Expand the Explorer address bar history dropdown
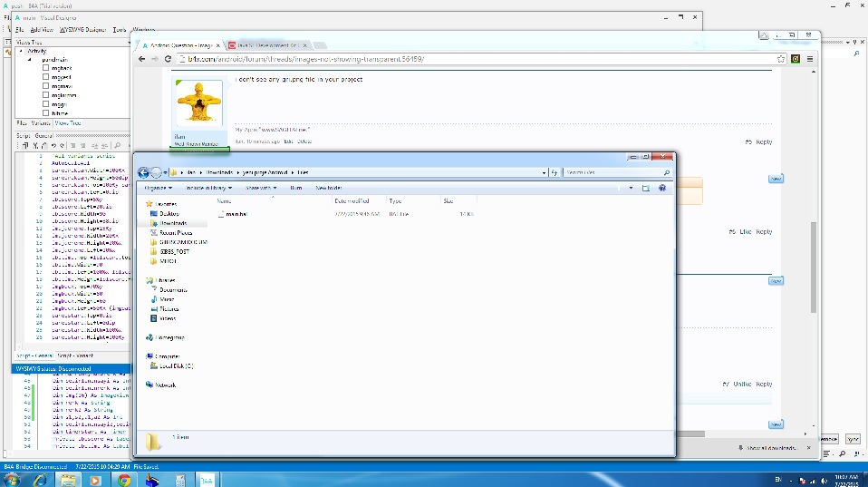Screen dimensions: 868x487 coord(544,173)
